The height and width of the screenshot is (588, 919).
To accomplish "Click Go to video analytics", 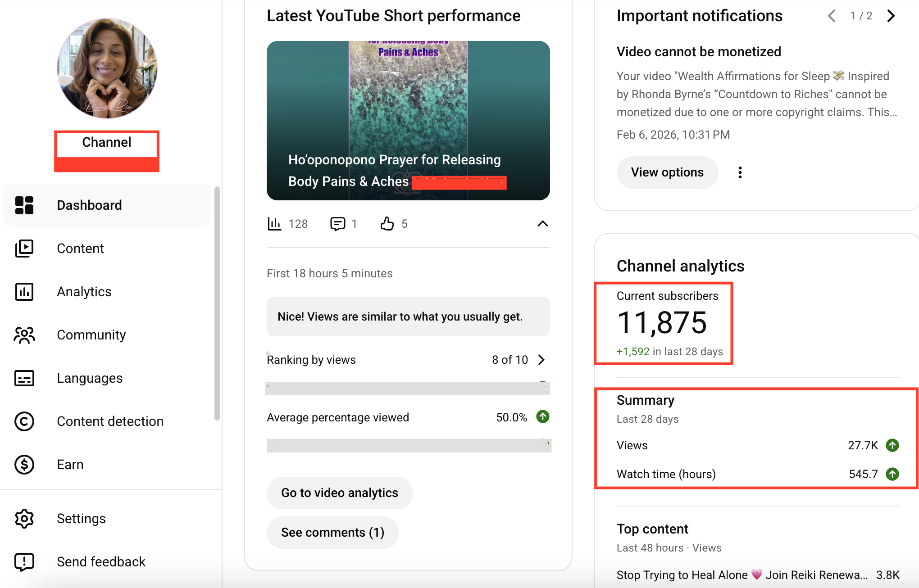I will [339, 493].
